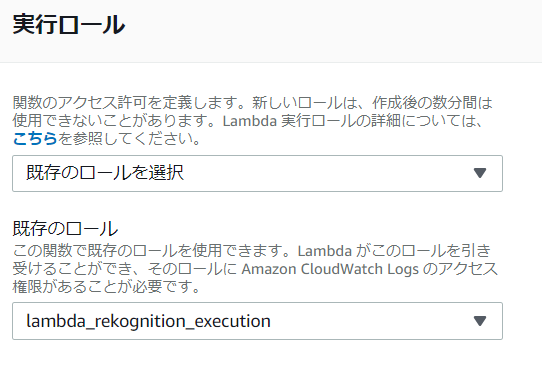Click the phrase を参照してください after the link
Screen dimensions: 542x365
tap(129, 139)
